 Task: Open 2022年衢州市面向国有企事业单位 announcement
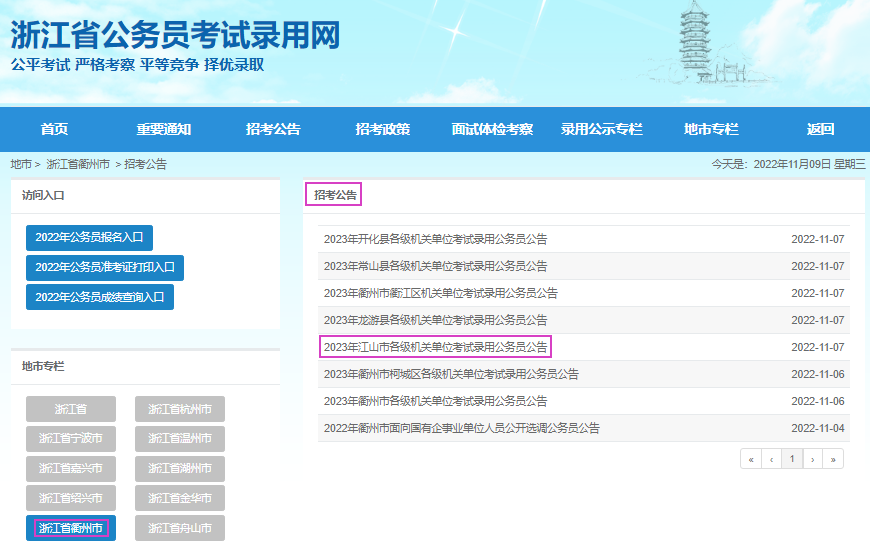coord(461,428)
